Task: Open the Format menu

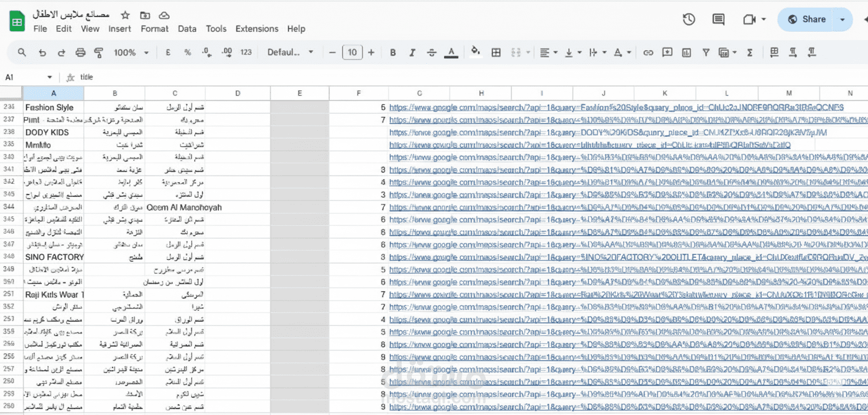Action: 154,29
